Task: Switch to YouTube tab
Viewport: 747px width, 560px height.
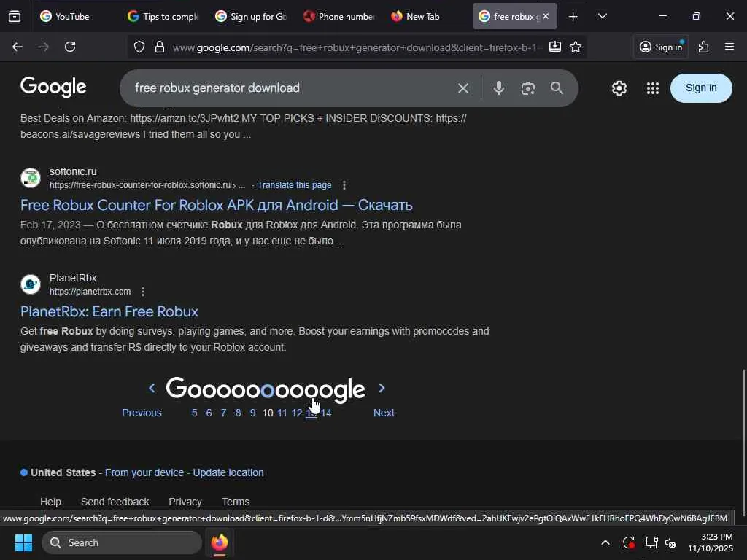Action: 71,17
